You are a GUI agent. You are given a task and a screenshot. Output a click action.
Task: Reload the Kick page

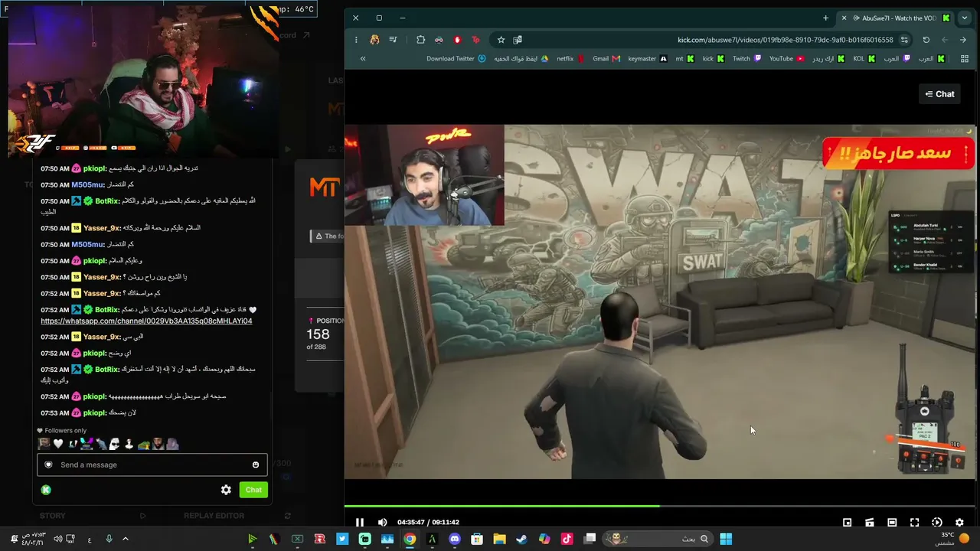926,40
